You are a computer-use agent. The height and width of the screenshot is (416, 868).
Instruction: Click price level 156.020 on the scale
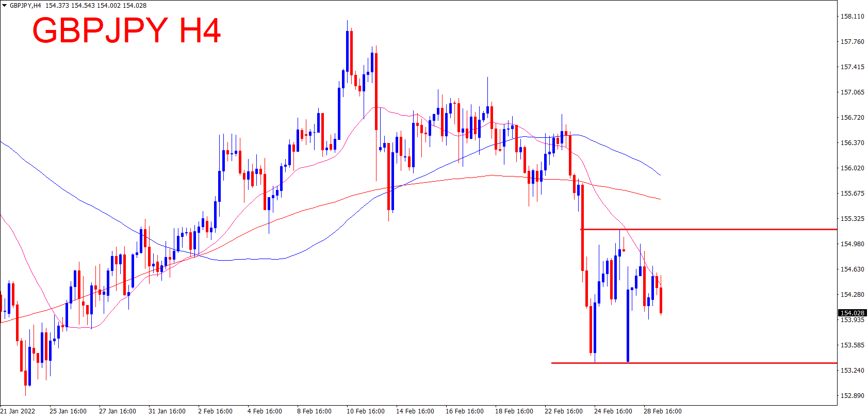853,168
